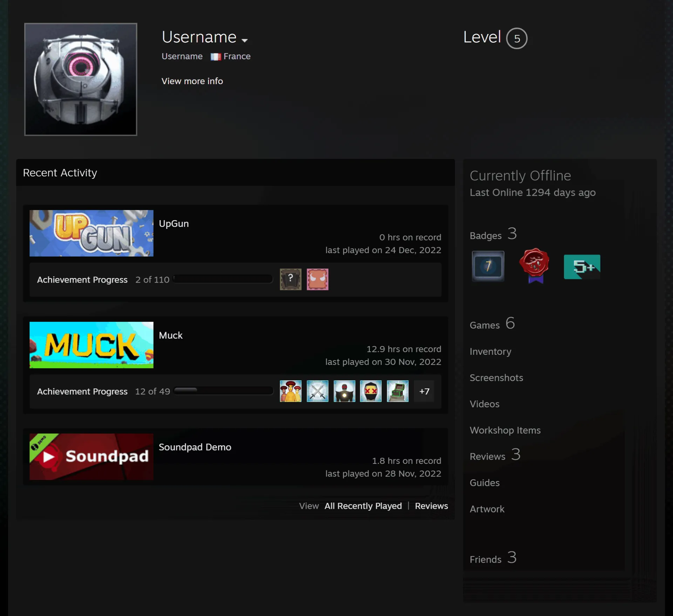Open the Screenshots link

pyautogui.click(x=496, y=378)
